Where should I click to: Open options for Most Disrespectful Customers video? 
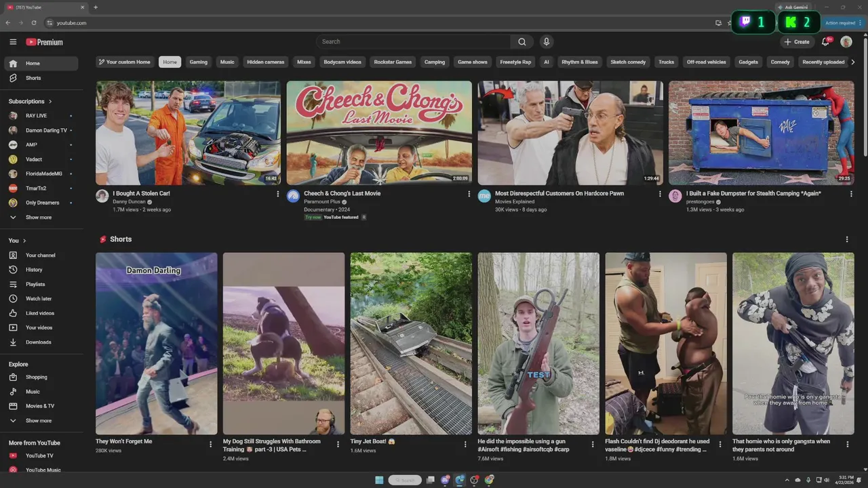(x=660, y=194)
